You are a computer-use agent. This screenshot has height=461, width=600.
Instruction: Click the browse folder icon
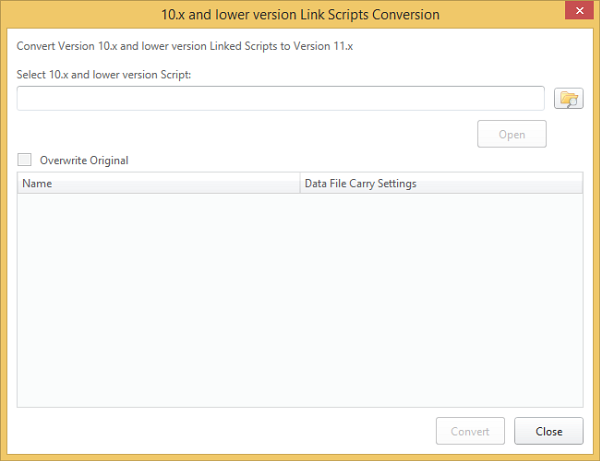[x=568, y=98]
